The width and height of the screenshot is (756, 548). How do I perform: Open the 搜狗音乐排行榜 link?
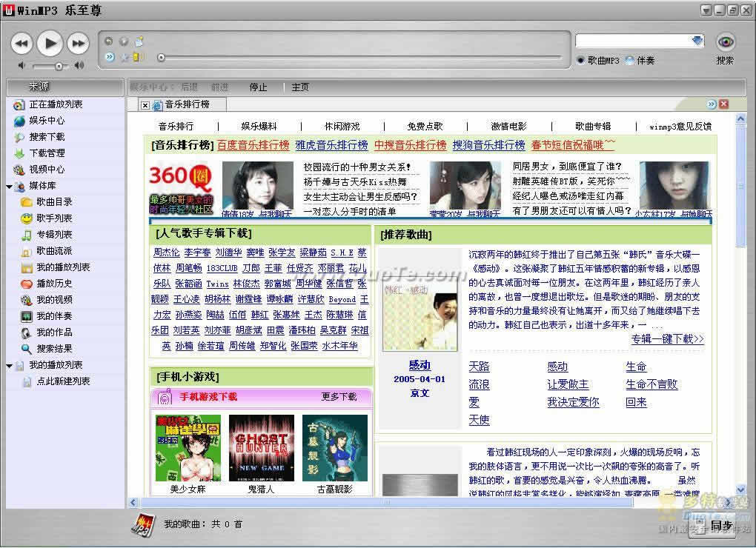[489, 145]
